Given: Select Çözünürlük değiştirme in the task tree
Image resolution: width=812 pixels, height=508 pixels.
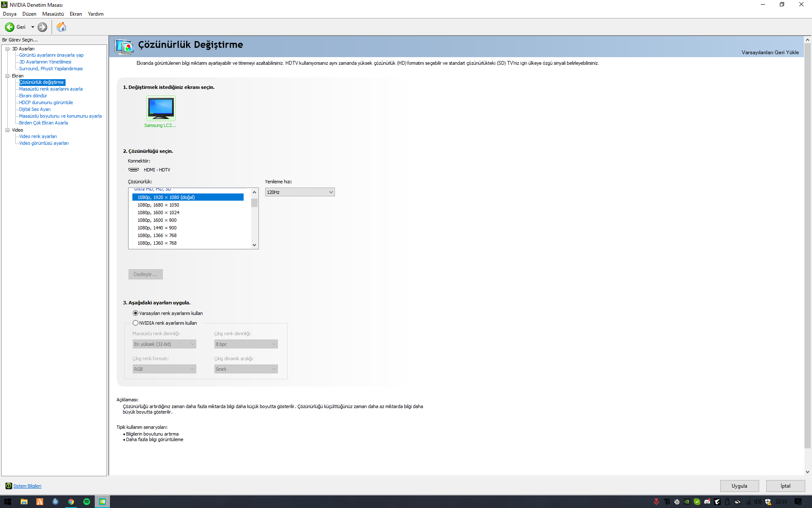Looking at the screenshot, I should coord(42,82).
